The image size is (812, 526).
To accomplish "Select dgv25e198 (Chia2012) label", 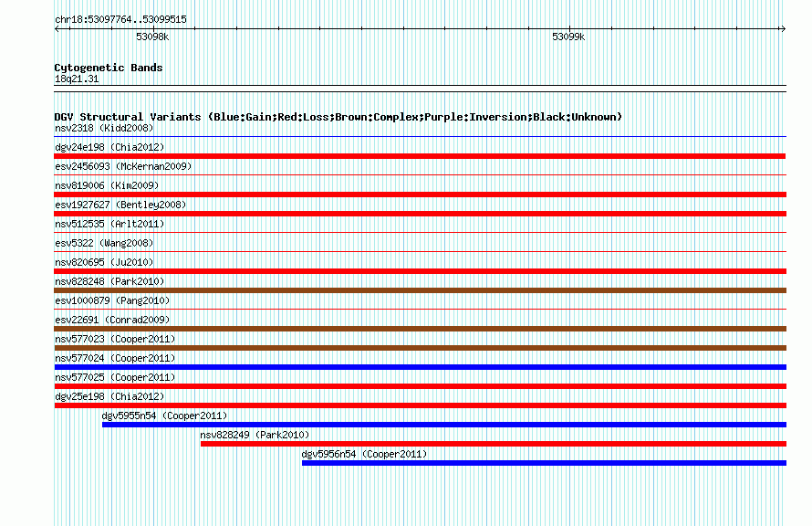I will [109, 396].
